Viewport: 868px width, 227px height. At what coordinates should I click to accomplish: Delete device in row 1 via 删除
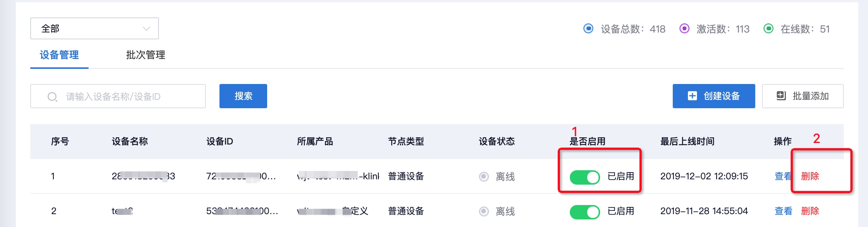tap(810, 176)
